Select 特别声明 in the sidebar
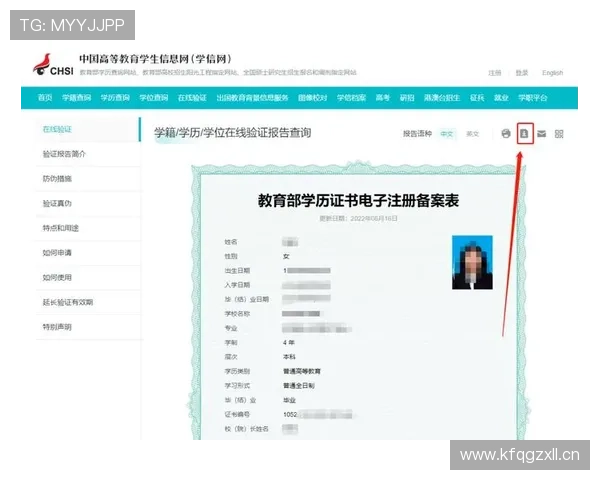Screen dimensions: 600x480 pyautogui.click(x=88, y=327)
